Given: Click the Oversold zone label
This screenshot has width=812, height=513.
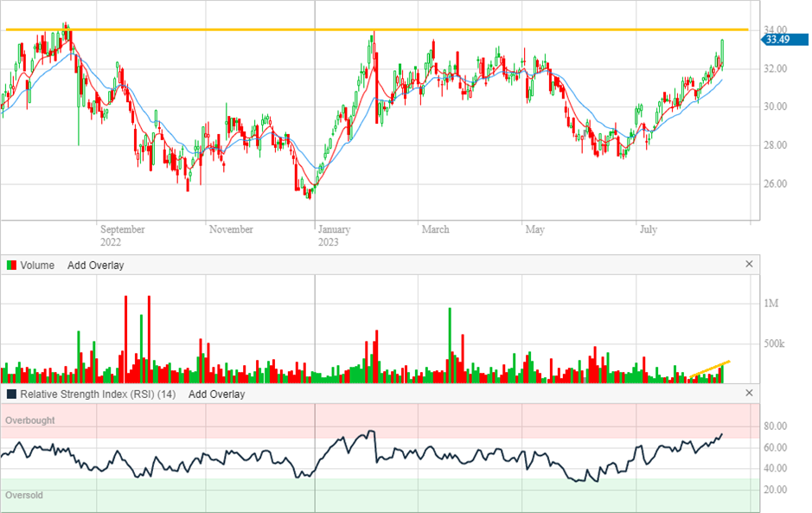Looking at the screenshot, I should [24, 496].
